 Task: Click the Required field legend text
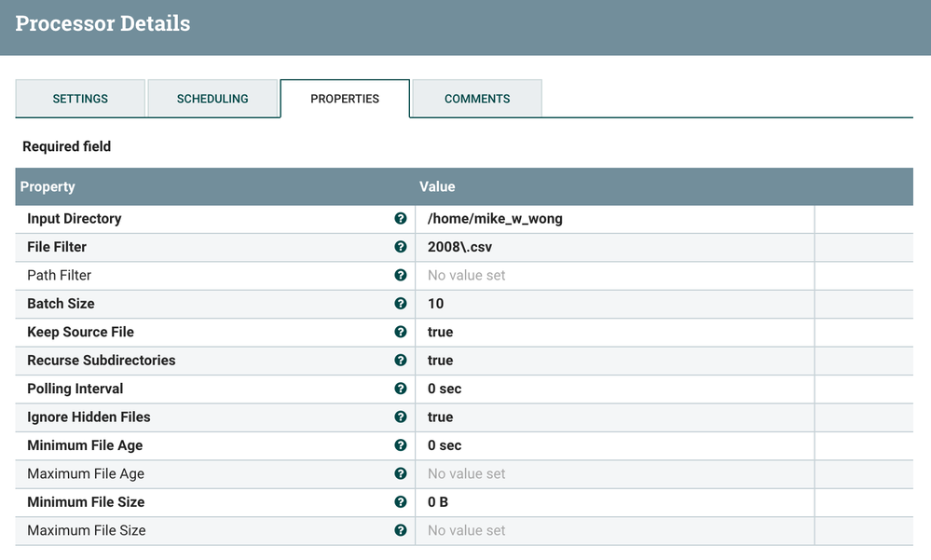pos(66,146)
